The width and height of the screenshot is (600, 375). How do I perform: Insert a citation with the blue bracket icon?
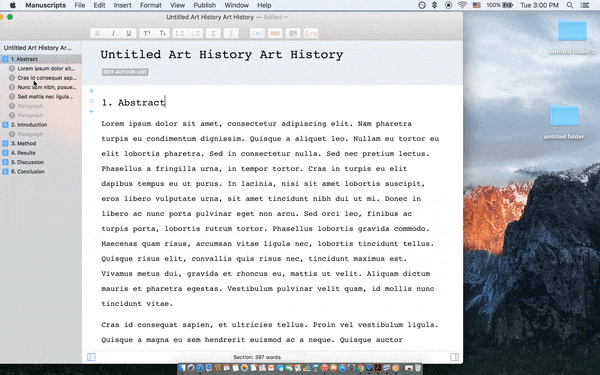click(x=257, y=33)
